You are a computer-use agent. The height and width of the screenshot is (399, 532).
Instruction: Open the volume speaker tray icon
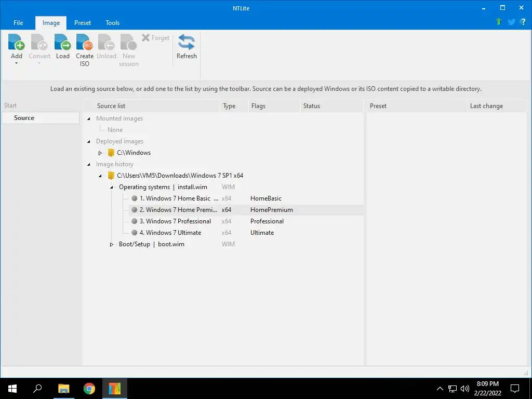point(465,389)
